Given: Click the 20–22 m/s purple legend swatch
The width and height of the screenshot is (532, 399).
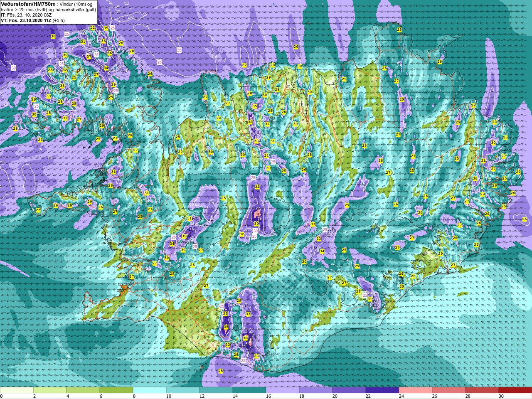Looking at the screenshot, I should (x=349, y=390).
